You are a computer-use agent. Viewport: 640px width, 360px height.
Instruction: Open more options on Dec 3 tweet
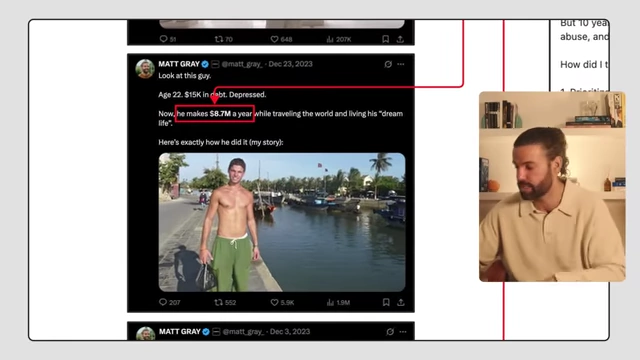(403, 331)
